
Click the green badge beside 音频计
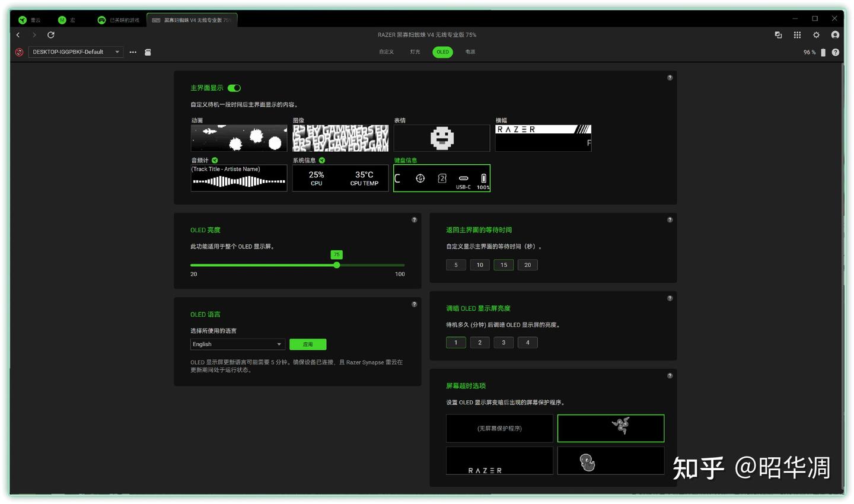[x=215, y=161]
